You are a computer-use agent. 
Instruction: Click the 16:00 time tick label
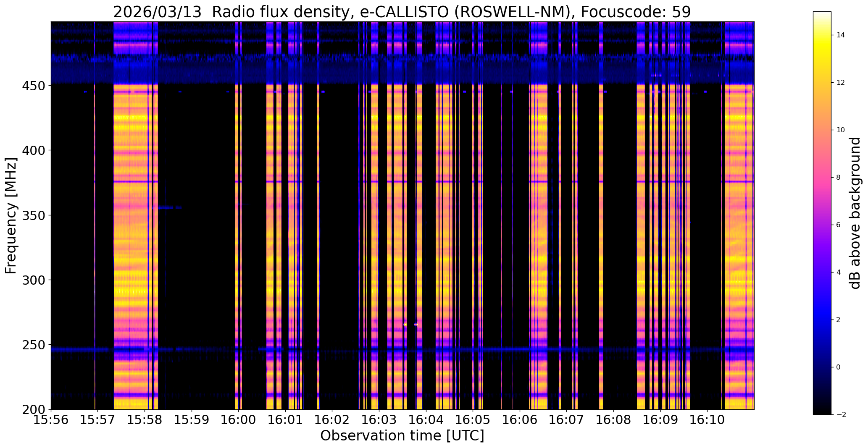point(238,419)
